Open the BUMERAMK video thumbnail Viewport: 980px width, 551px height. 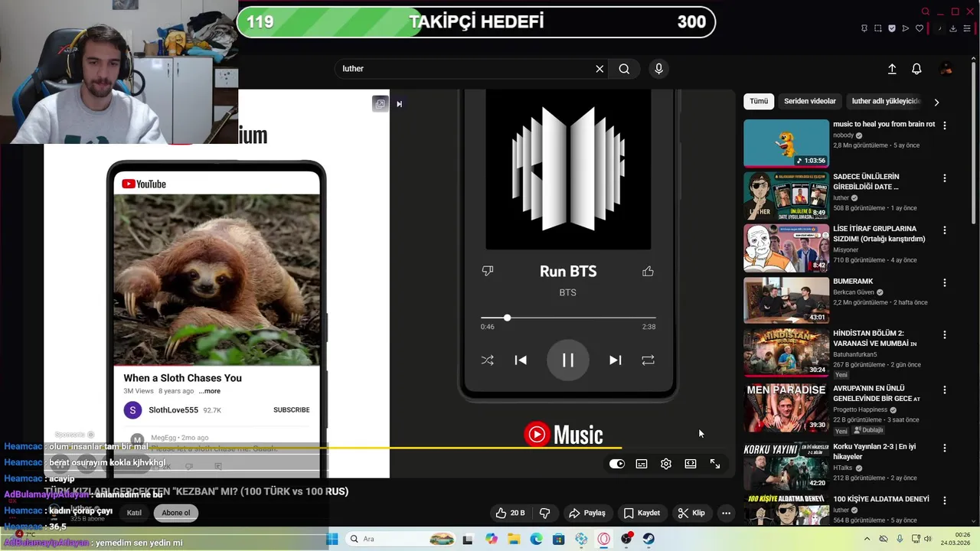[x=786, y=300]
